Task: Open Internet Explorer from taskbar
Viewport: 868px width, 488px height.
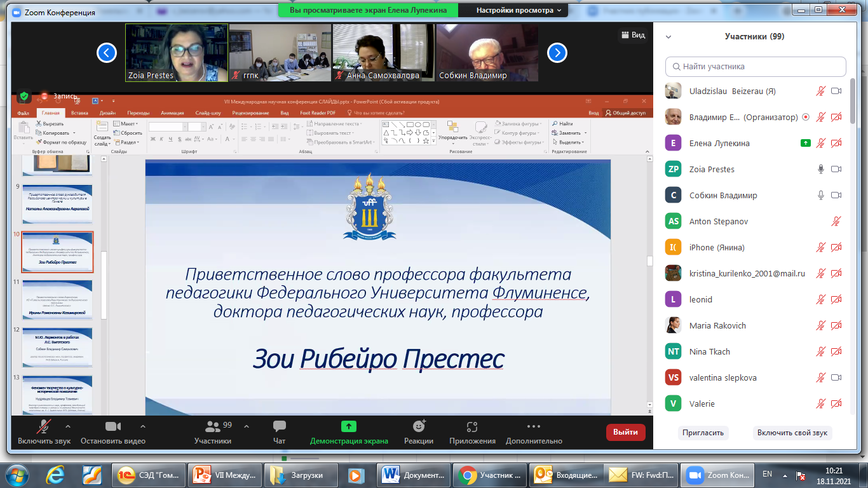Action: [x=56, y=474]
